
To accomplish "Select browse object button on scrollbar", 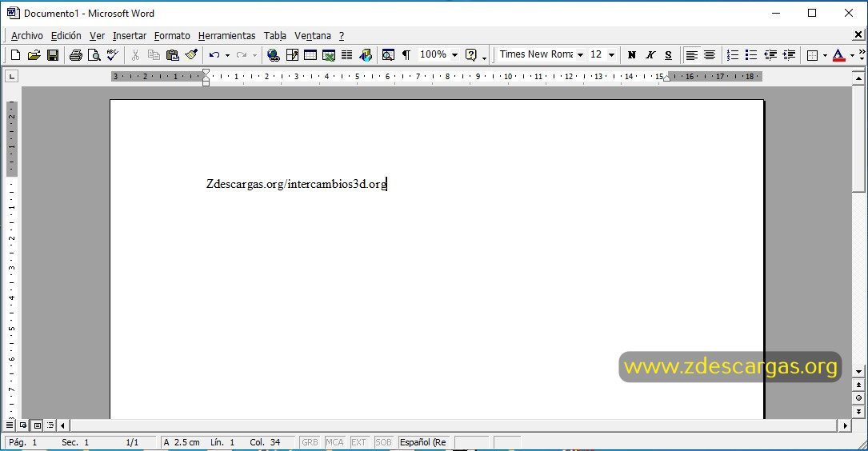I will tap(858, 398).
